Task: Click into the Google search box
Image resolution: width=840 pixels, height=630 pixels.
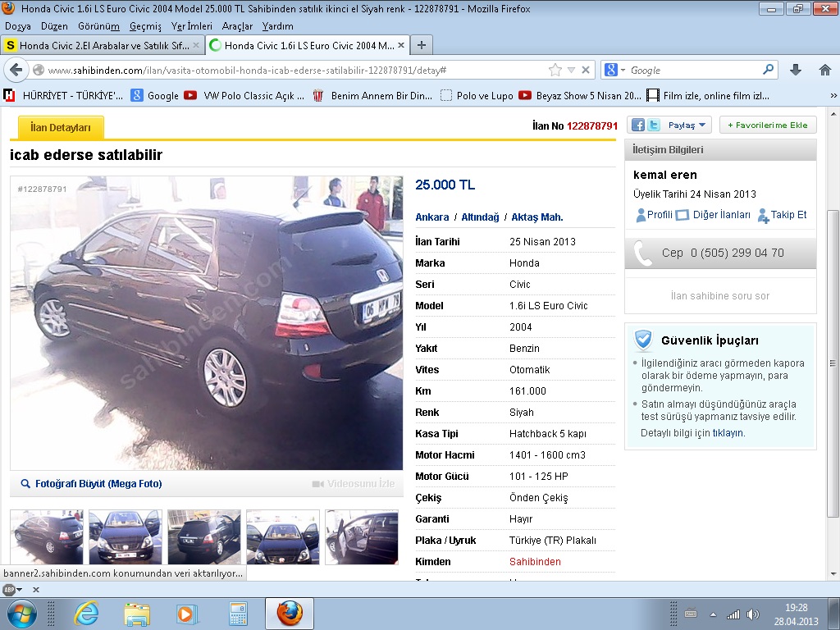Action: tap(694, 71)
